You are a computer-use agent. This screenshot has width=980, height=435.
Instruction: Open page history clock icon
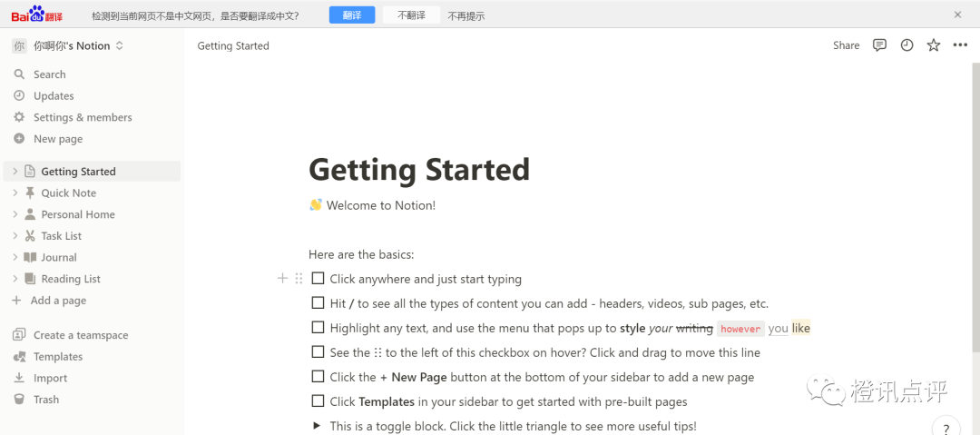click(x=906, y=45)
